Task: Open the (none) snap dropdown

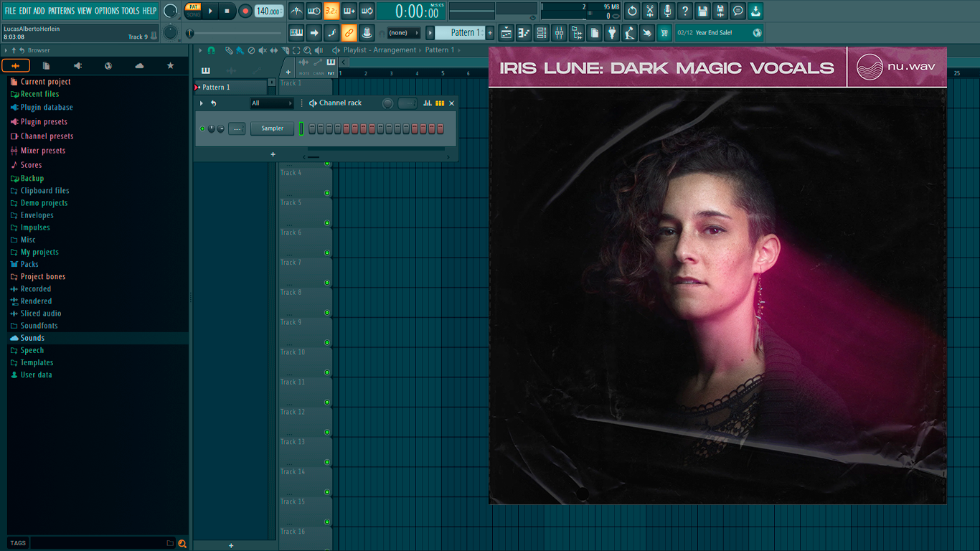Action: (x=403, y=33)
